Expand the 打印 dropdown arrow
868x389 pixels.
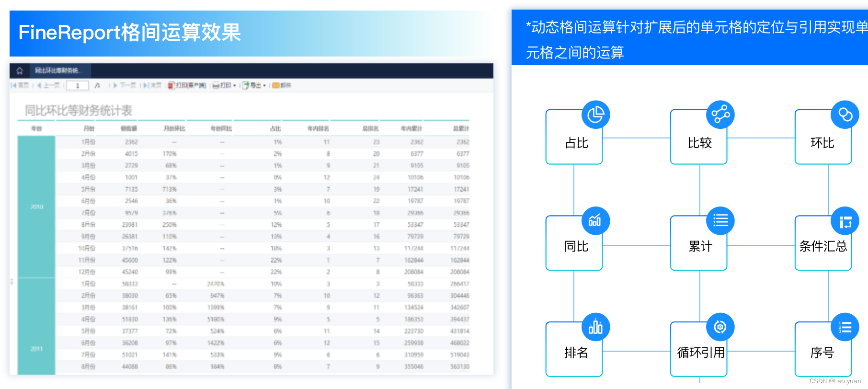235,86
